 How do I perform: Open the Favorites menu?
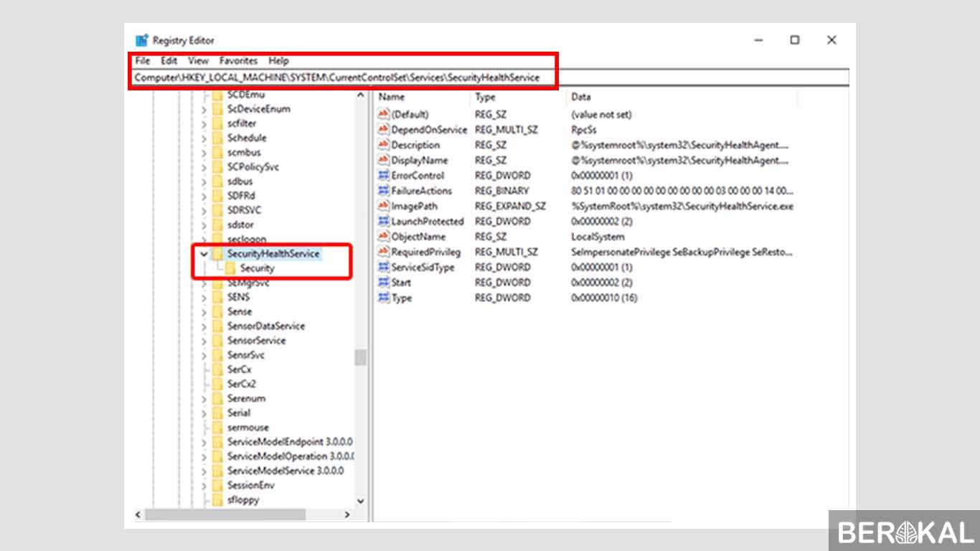pyautogui.click(x=239, y=61)
